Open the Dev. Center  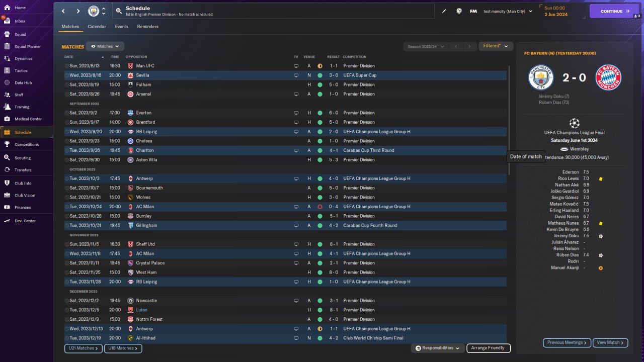pos(25,221)
